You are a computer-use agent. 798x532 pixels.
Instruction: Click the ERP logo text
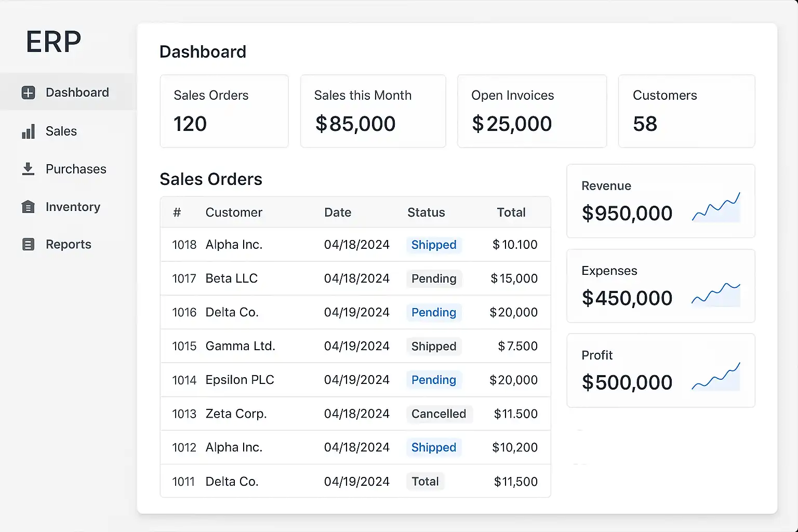[x=54, y=42]
